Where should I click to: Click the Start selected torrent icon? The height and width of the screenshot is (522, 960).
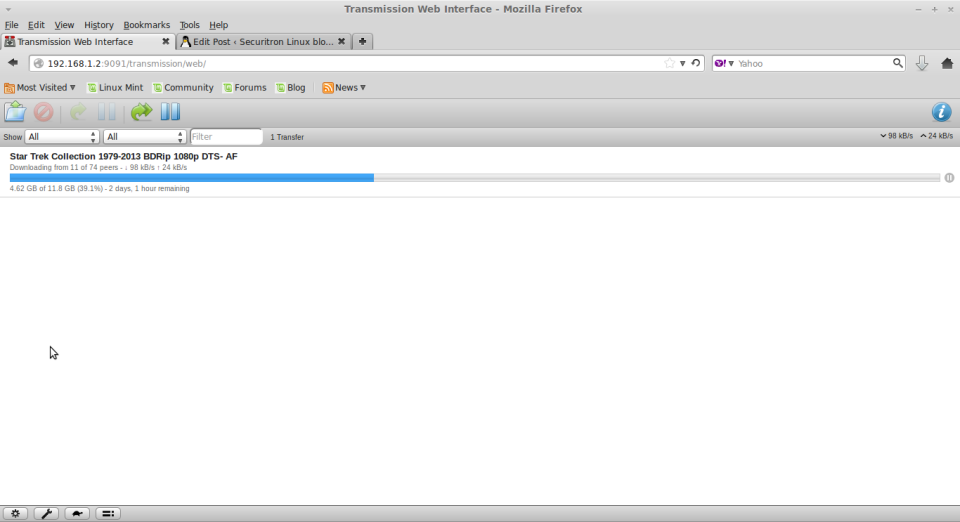pos(78,112)
